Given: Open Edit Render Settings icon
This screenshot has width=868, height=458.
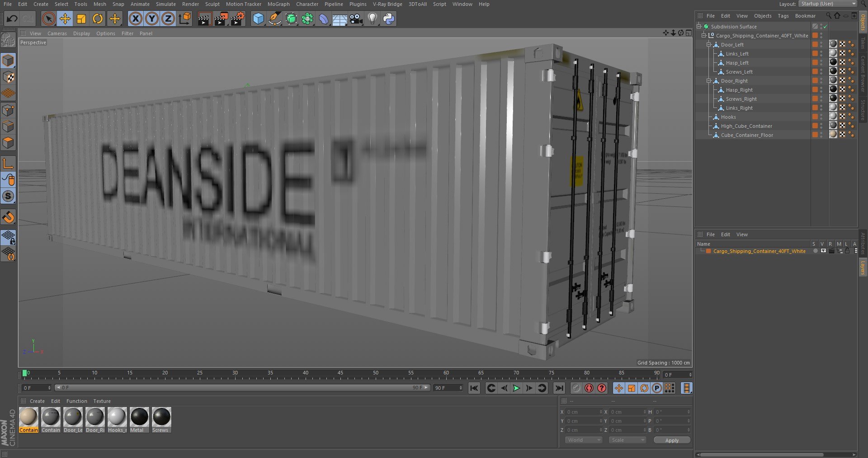Looking at the screenshot, I should tap(238, 19).
